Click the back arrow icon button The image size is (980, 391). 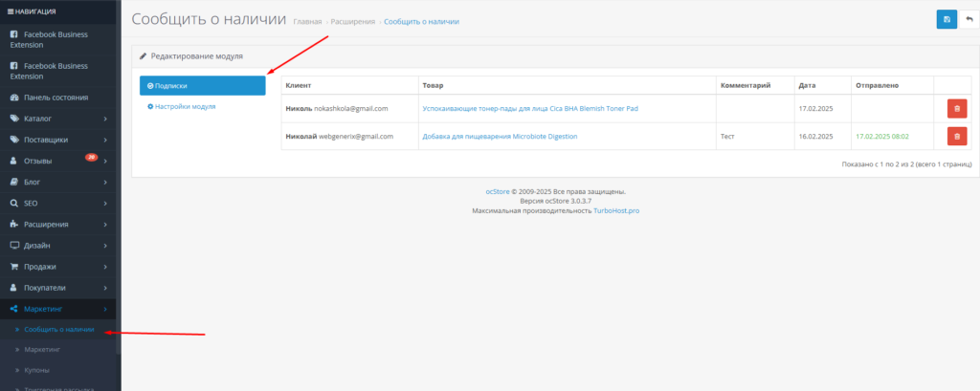click(968, 19)
